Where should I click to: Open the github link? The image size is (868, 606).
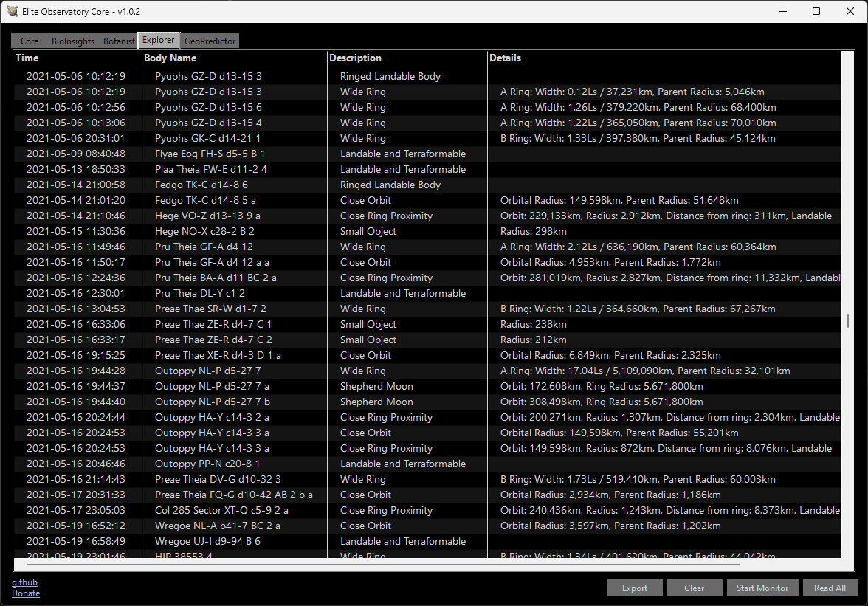[24, 582]
